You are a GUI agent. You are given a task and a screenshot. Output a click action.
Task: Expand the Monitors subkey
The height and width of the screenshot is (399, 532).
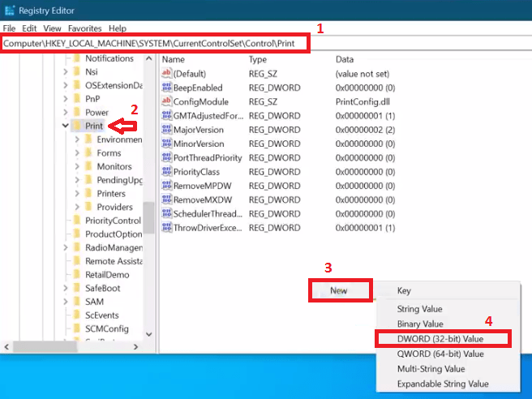pyautogui.click(x=77, y=166)
